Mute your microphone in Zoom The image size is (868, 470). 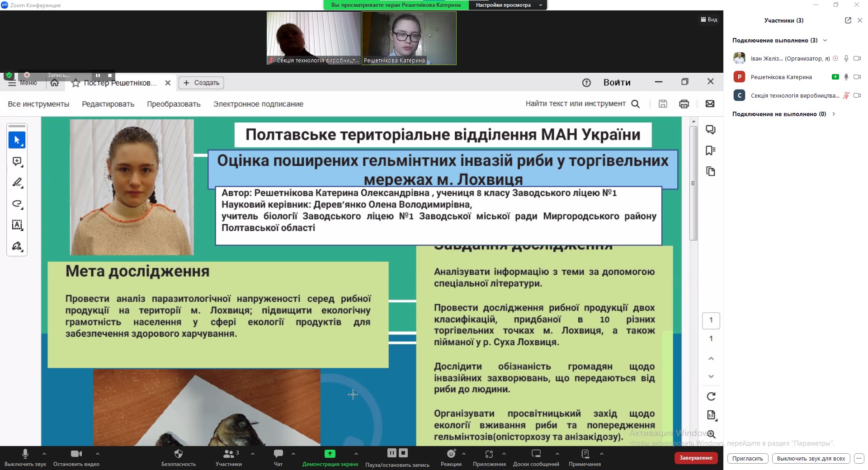pyautogui.click(x=25, y=457)
